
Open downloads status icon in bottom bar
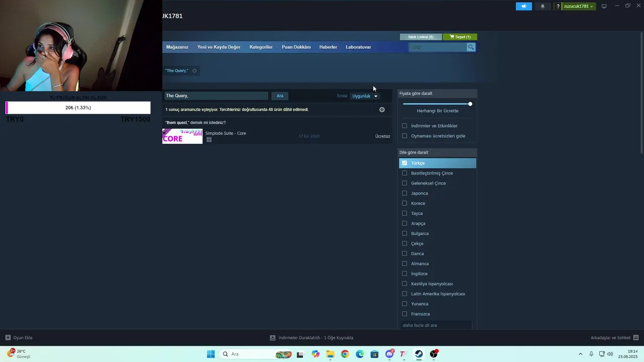[272, 338]
